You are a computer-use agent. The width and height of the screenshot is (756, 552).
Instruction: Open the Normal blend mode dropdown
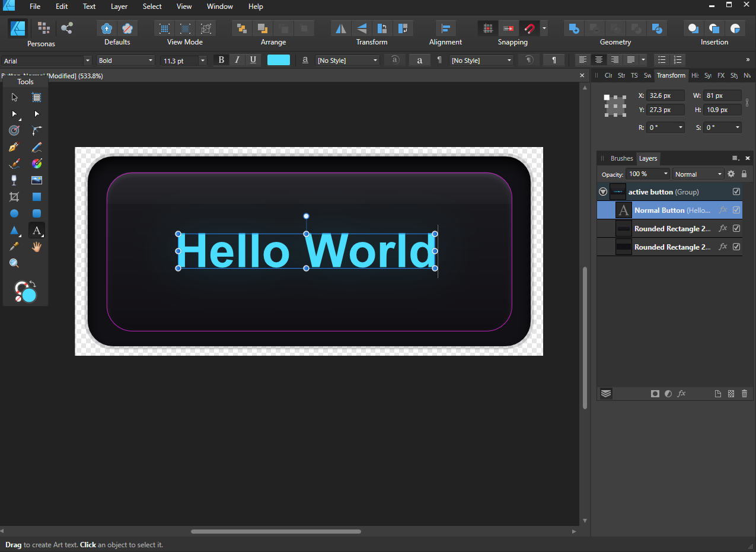(x=698, y=174)
